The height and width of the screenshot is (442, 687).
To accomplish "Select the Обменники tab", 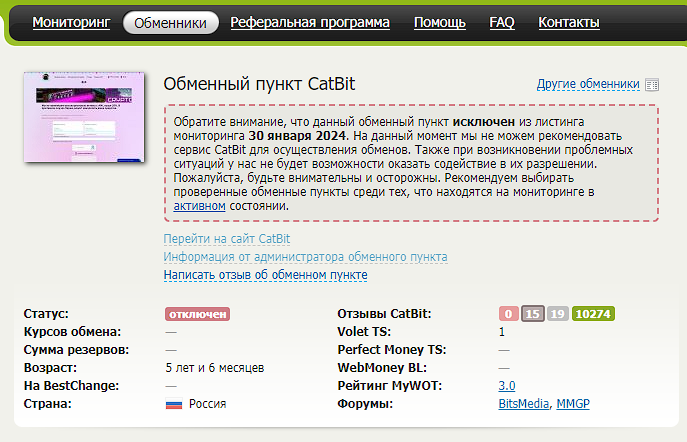I will click(170, 23).
